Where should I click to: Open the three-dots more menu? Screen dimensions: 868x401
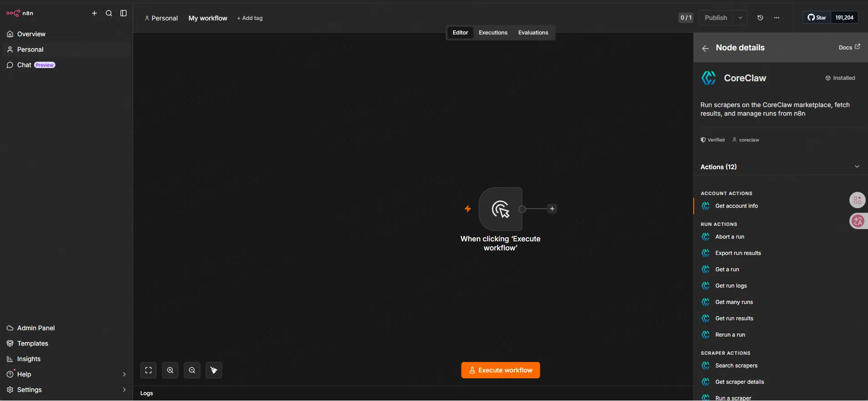[x=777, y=18]
